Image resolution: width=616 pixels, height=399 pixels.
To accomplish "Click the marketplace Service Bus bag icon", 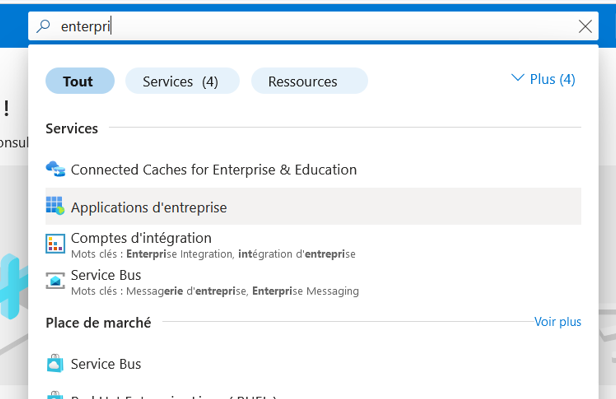I will coord(55,363).
